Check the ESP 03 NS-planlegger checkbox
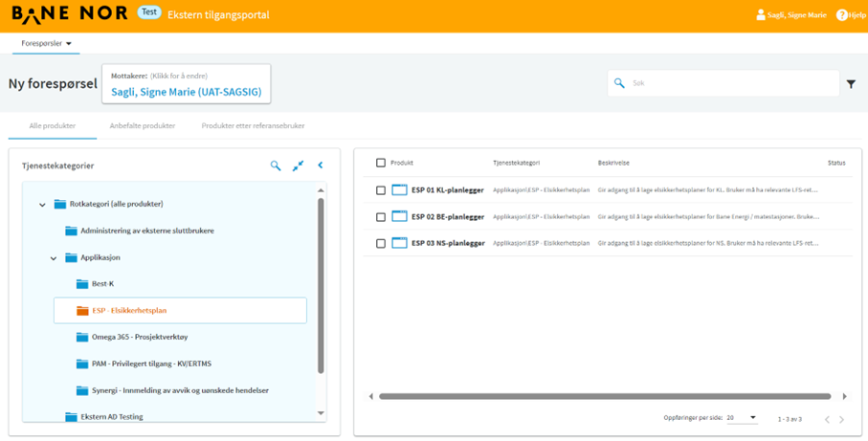Screen dimensions: 868x441 click(380, 244)
